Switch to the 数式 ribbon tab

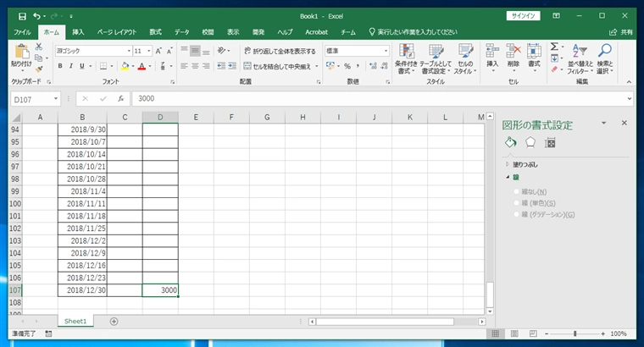click(x=155, y=31)
